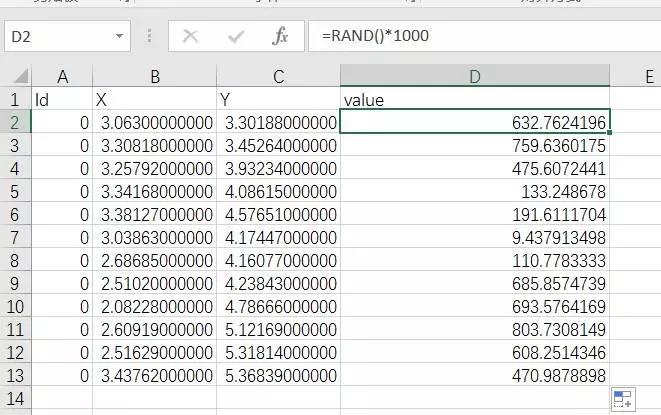This screenshot has width=661, height=415.
Task: Select row 8 header
Action: (16, 261)
